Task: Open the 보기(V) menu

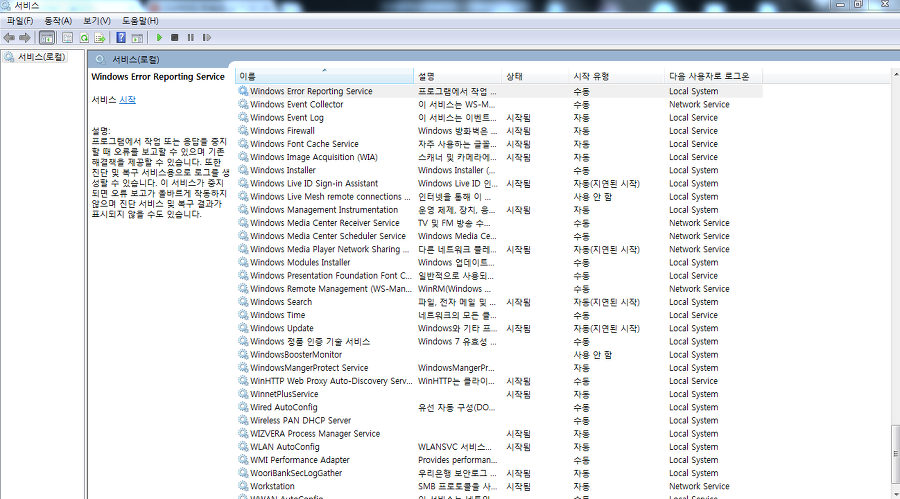Action: tap(96, 21)
